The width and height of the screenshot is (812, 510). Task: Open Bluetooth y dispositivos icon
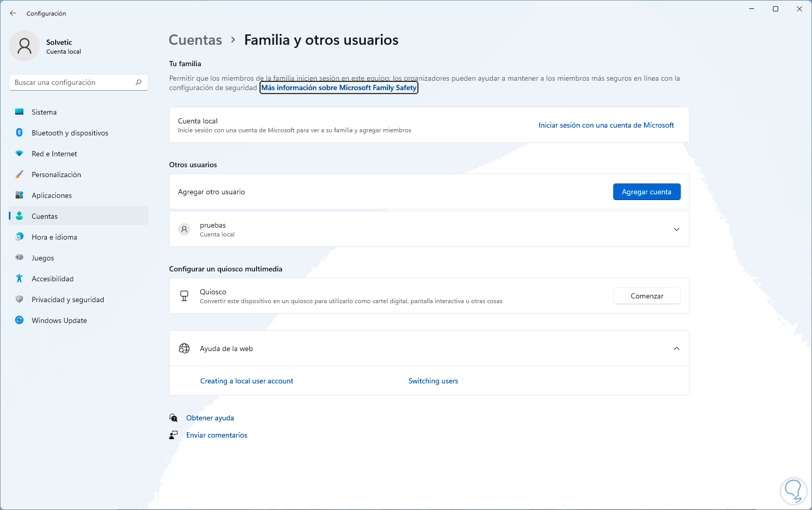(x=19, y=133)
